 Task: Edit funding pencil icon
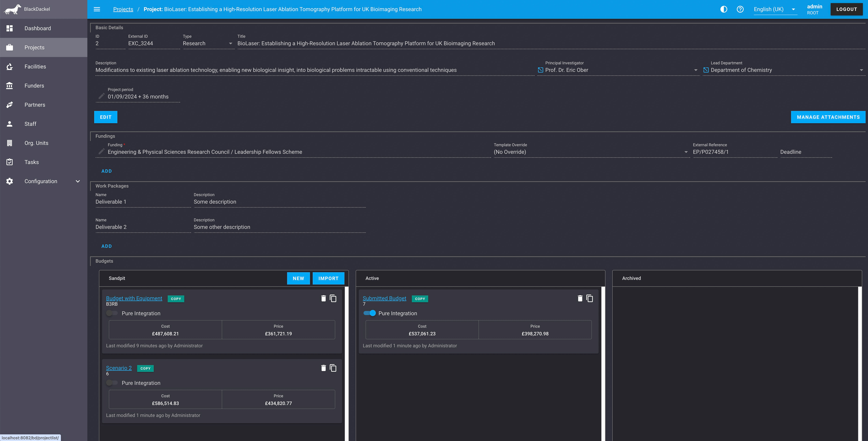coord(101,151)
